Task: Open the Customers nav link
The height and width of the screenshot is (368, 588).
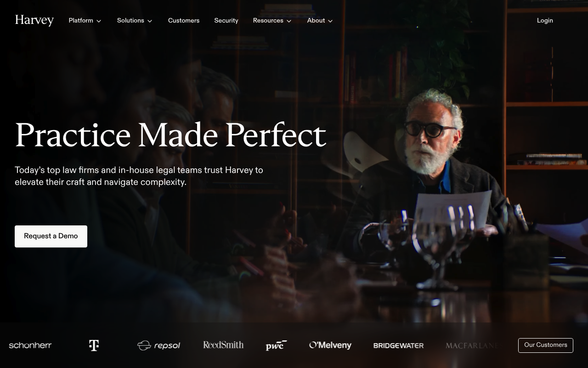Action: [184, 21]
